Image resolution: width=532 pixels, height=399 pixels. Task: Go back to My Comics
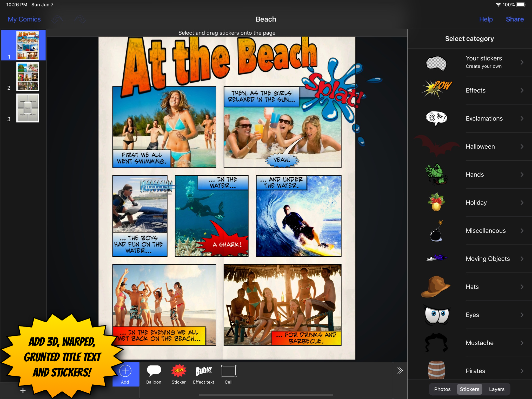(24, 19)
